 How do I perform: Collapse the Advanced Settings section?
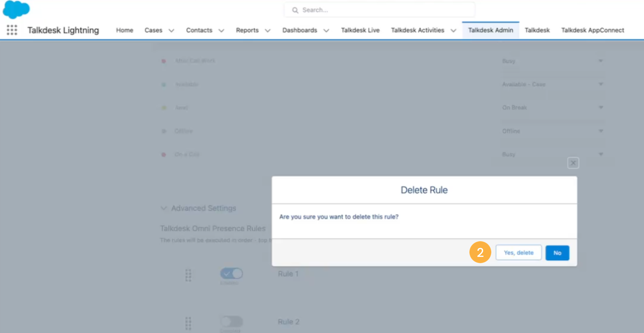164,208
